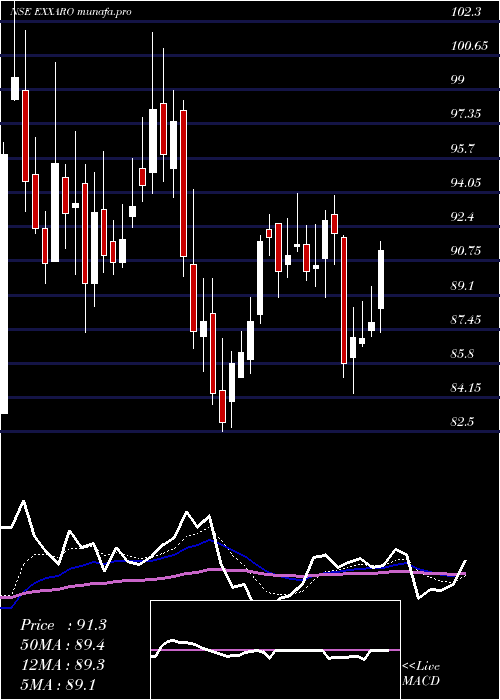Select the 87.45 price axis label
The height and width of the screenshot is (700, 500).
point(466,320)
